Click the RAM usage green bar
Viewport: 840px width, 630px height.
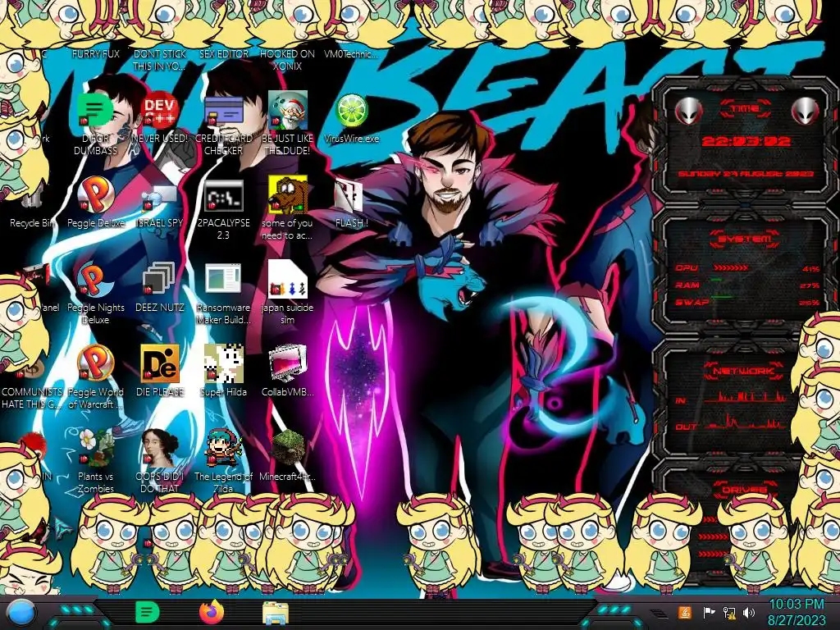(716, 281)
